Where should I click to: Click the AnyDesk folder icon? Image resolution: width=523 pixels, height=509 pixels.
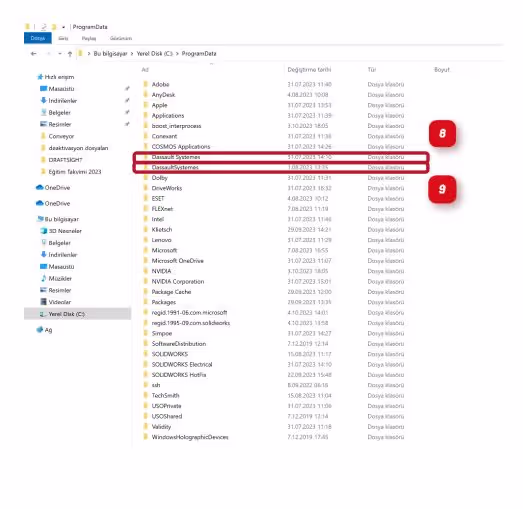tap(146, 94)
